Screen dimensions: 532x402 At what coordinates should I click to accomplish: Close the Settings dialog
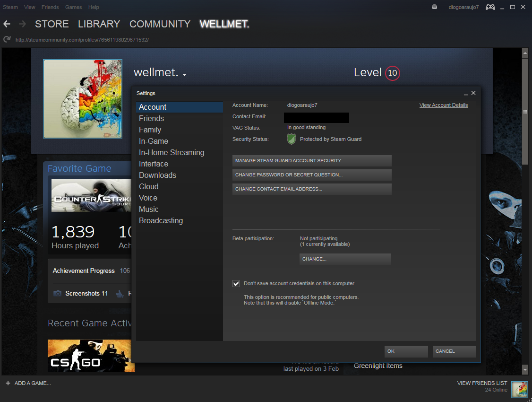coord(473,93)
